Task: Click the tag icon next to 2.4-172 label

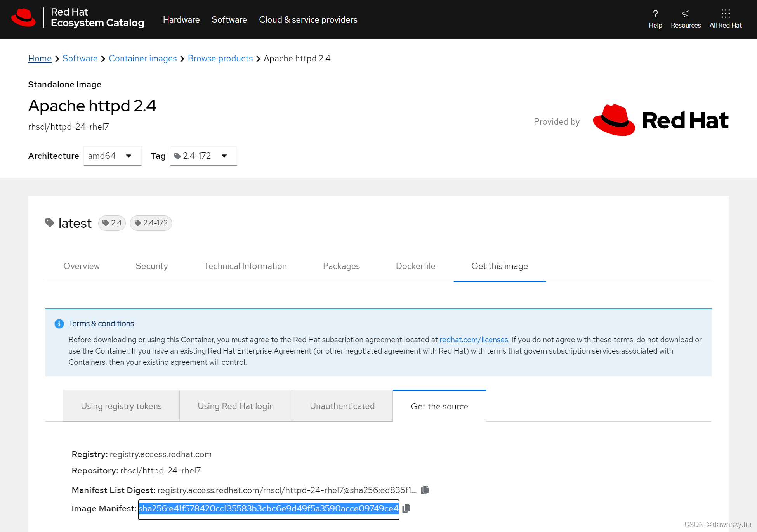Action: 138,224
